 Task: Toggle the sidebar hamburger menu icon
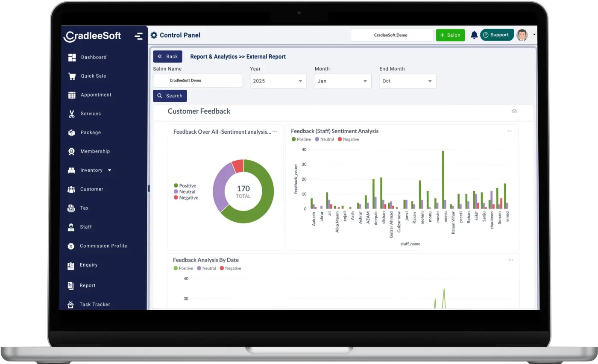click(138, 36)
